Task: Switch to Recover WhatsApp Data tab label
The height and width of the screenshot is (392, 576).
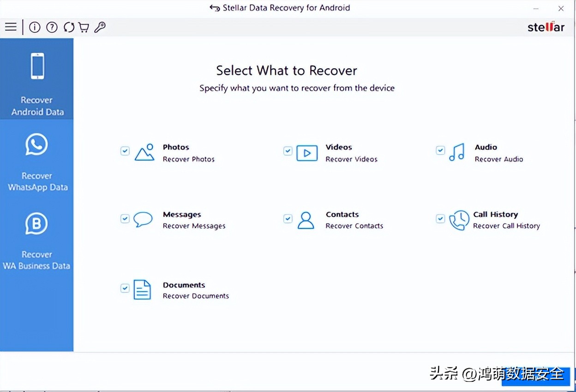Action: 37,182
